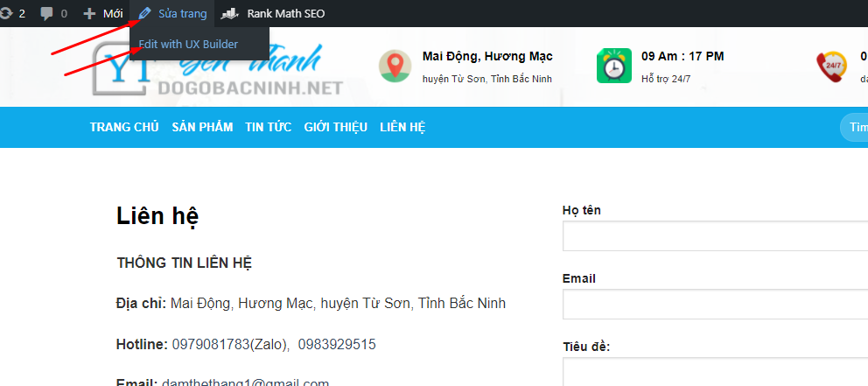Click the green alarm clock icon

613,67
